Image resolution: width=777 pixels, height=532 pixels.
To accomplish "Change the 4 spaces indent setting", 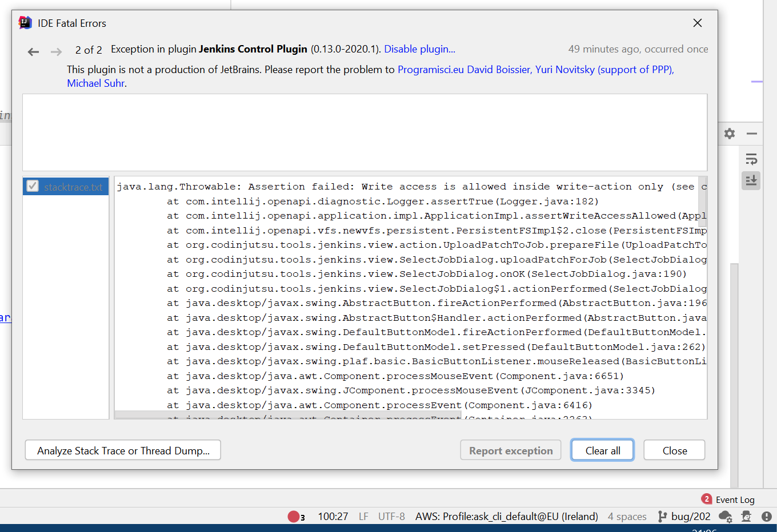I will [627, 516].
